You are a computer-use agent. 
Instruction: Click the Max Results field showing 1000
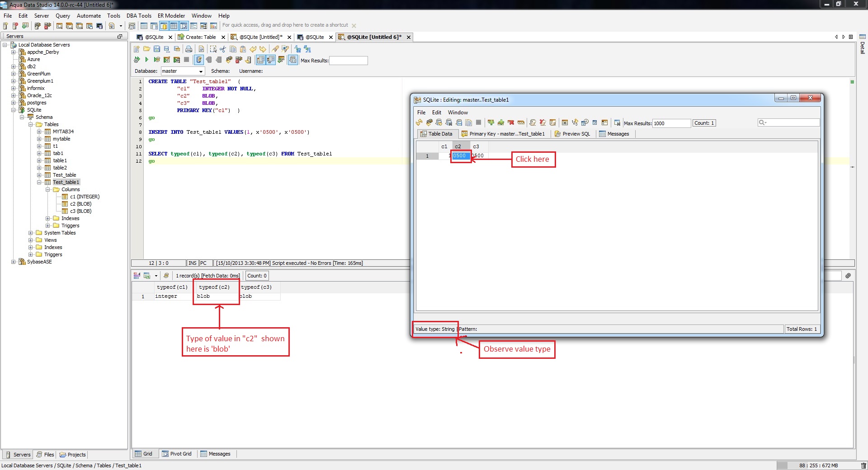pyautogui.click(x=671, y=123)
